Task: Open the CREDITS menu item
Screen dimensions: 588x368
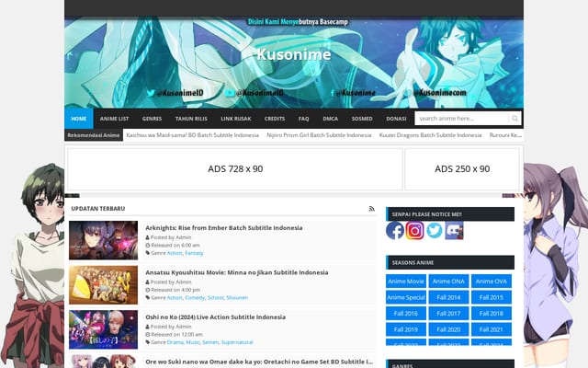Action: pyautogui.click(x=275, y=119)
